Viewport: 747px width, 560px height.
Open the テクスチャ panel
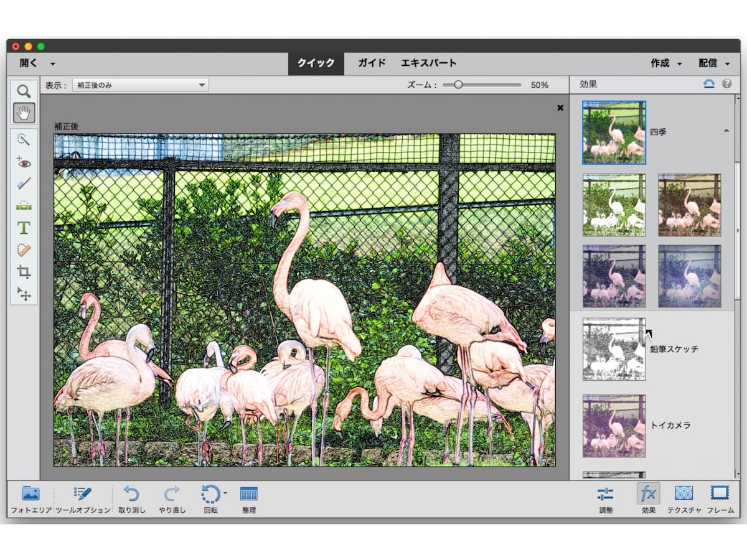(686, 498)
